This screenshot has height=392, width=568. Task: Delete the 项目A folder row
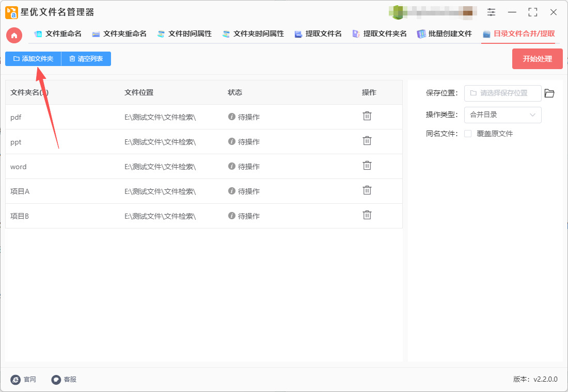pos(367,190)
